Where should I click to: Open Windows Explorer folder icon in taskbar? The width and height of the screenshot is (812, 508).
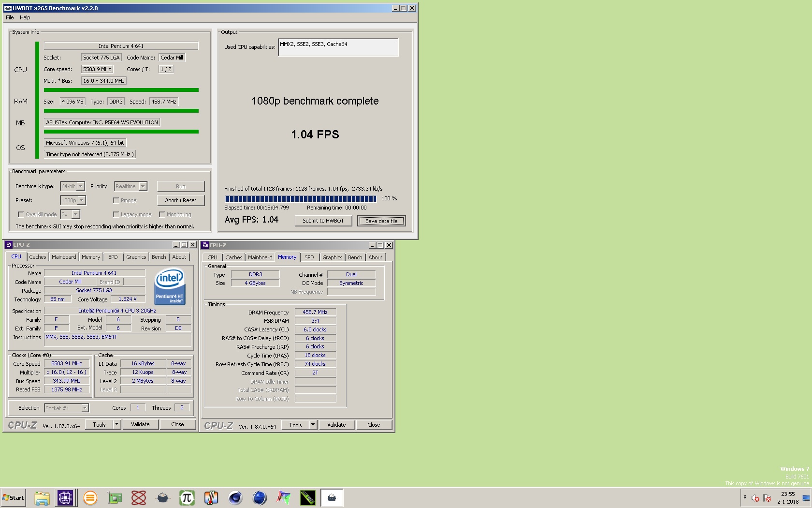click(42, 498)
